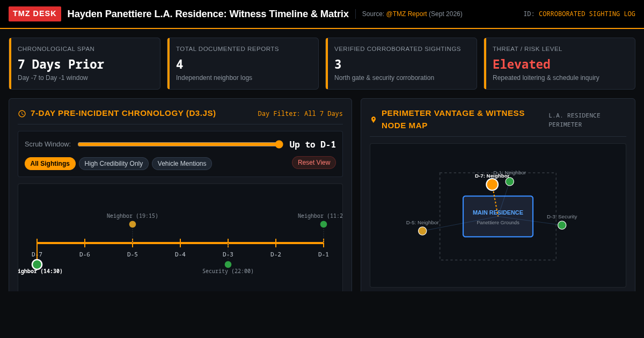644x338 pixels.
Task: Click the D-4 axis tick label
Action: point(180,254)
